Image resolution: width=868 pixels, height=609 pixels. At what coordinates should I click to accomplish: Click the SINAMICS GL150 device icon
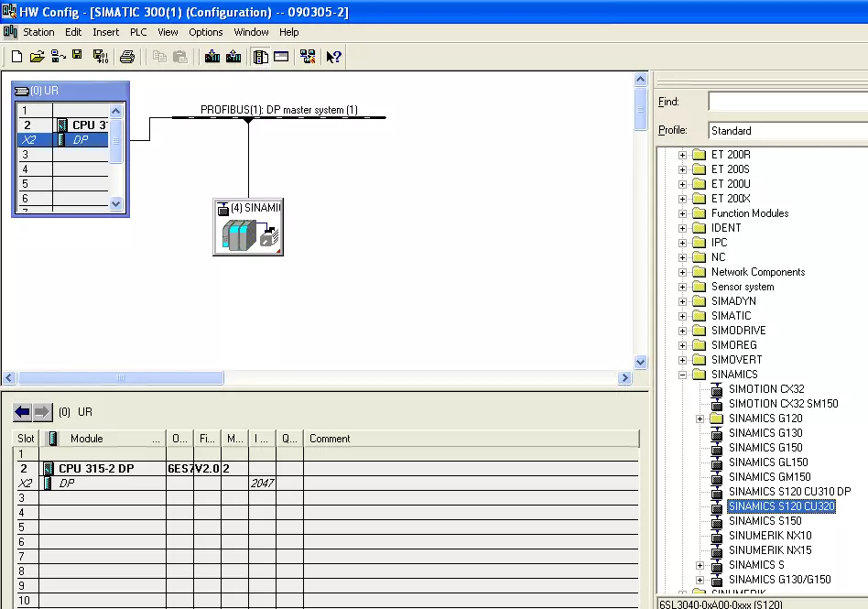coord(717,462)
